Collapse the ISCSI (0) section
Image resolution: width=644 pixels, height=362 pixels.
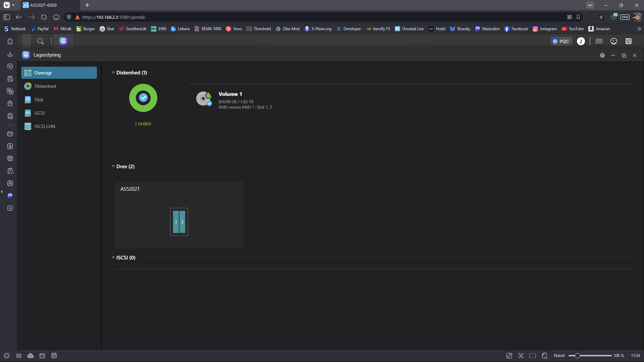pyautogui.click(x=113, y=257)
